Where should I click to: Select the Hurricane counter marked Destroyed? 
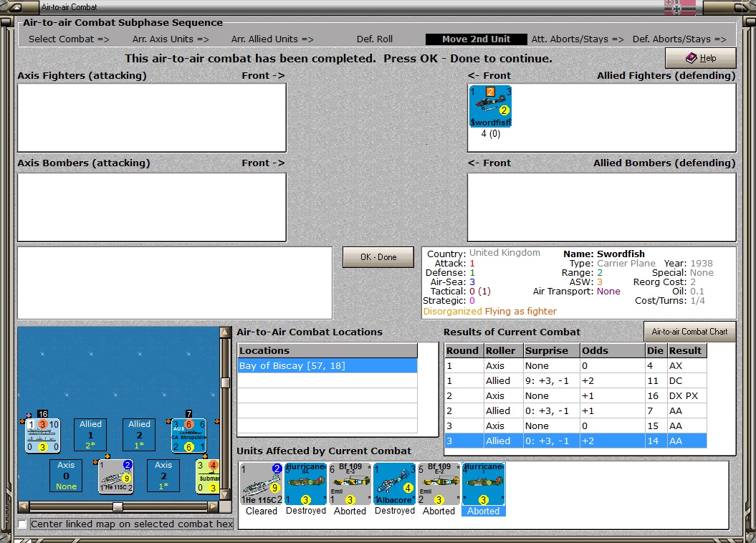click(x=306, y=484)
